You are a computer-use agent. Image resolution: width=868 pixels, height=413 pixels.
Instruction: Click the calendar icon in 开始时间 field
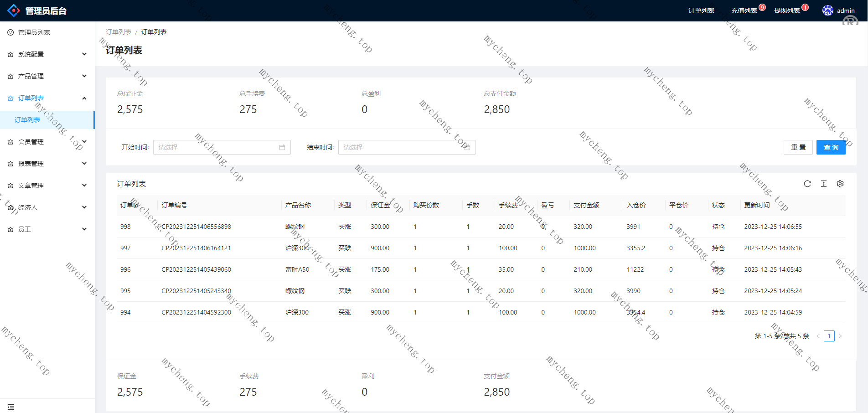pyautogui.click(x=282, y=147)
